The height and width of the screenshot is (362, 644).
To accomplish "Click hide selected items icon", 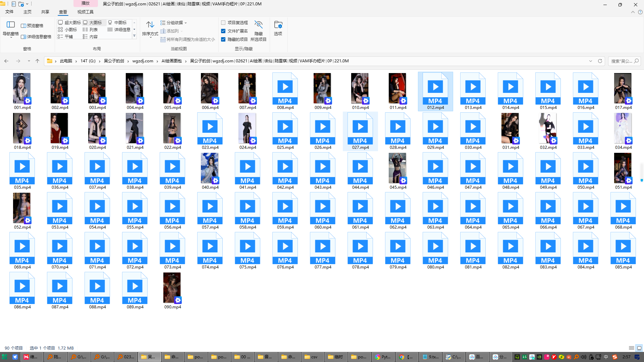I will pos(258,25).
